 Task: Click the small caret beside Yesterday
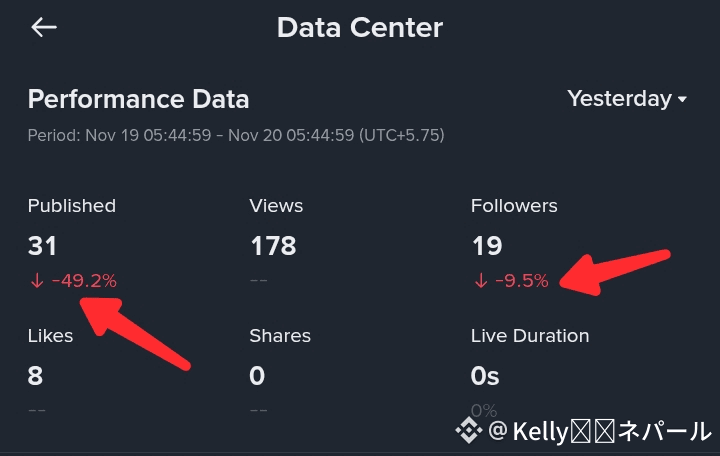(x=683, y=100)
